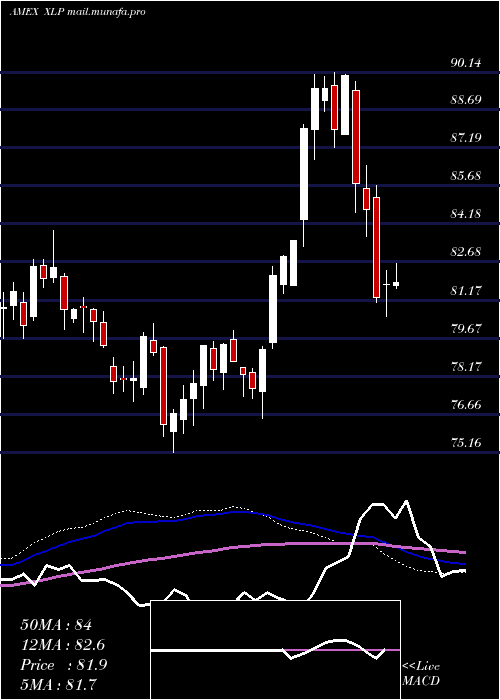Click the 84.18 price axis label
500x700 pixels.
466,214
